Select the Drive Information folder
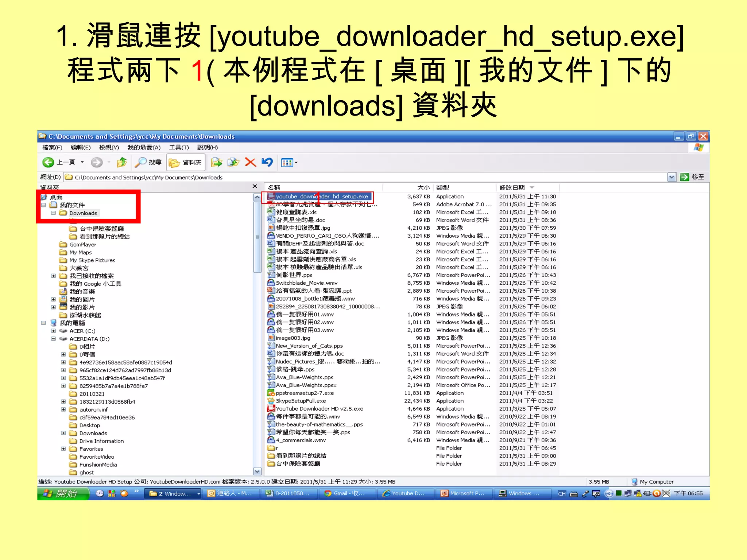Screen dimensions: 747x560 [101, 441]
